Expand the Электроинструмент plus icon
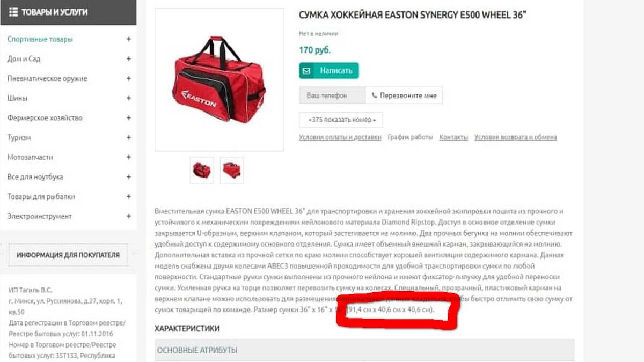644x362 pixels. pyautogui.click(x=128, y=216)
